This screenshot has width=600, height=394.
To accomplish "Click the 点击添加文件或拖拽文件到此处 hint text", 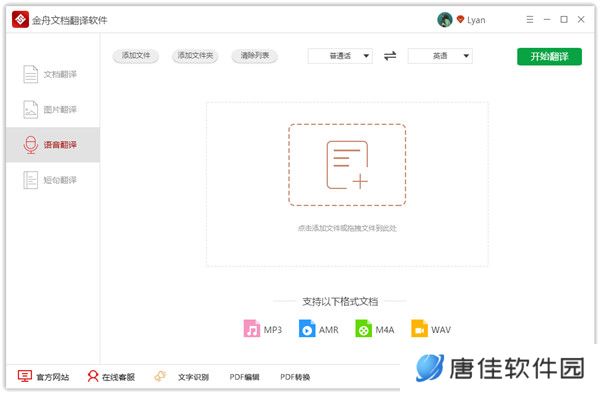I will [347, 228].
